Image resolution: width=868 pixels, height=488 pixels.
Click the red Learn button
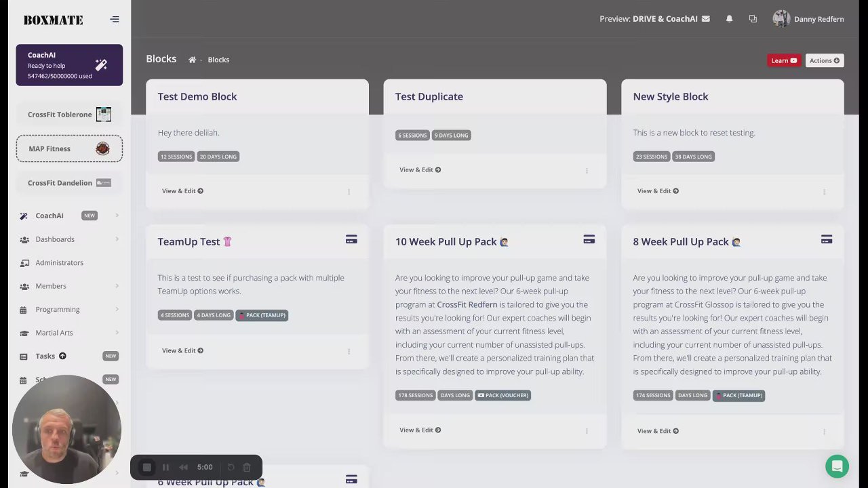click(x=784, y=60)
